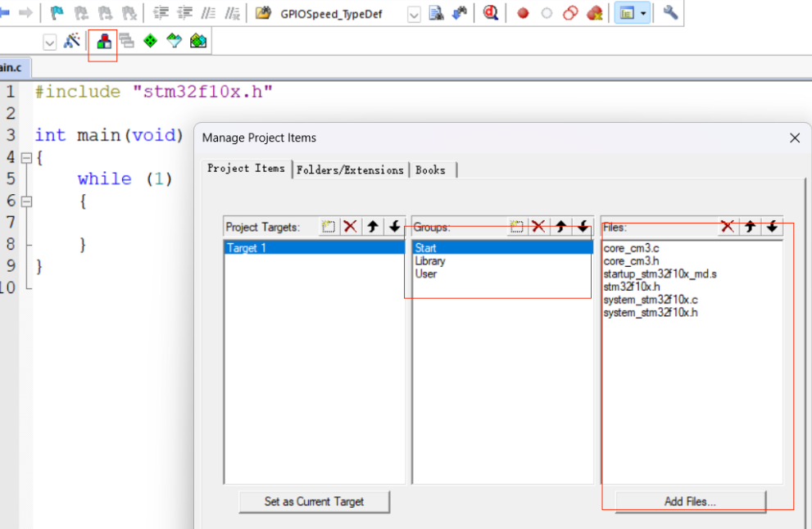Open Configuration wrench icon
The width and height of the screenshot is (812, 529).
pyautogui.click(x=670, y=12)
